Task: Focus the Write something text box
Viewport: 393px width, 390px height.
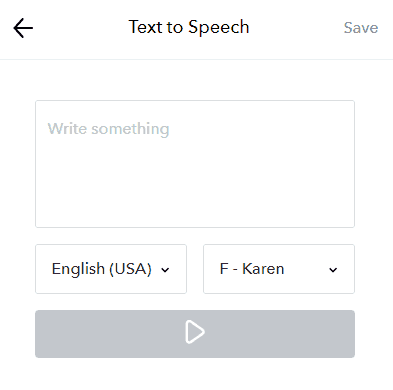Action: pos(195,164)
